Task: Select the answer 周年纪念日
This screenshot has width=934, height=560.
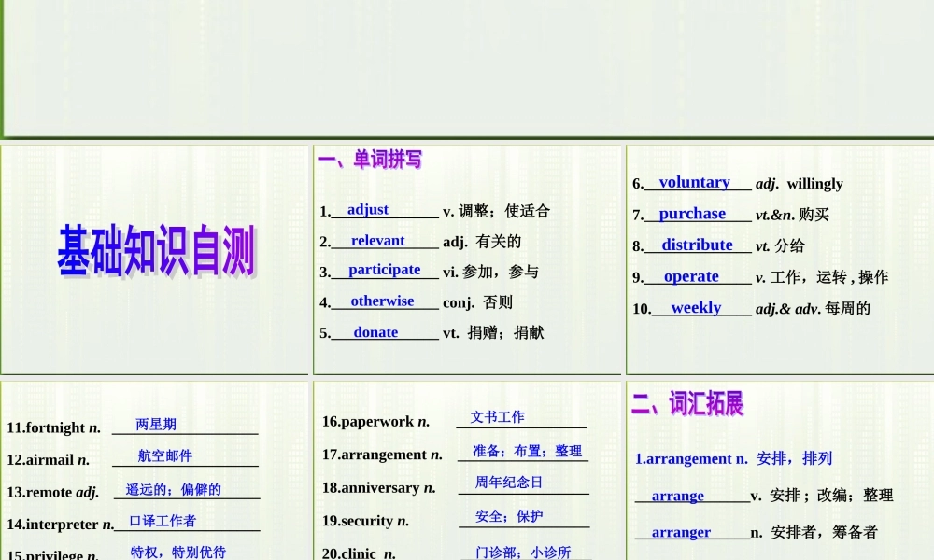Action: point(509,482)
